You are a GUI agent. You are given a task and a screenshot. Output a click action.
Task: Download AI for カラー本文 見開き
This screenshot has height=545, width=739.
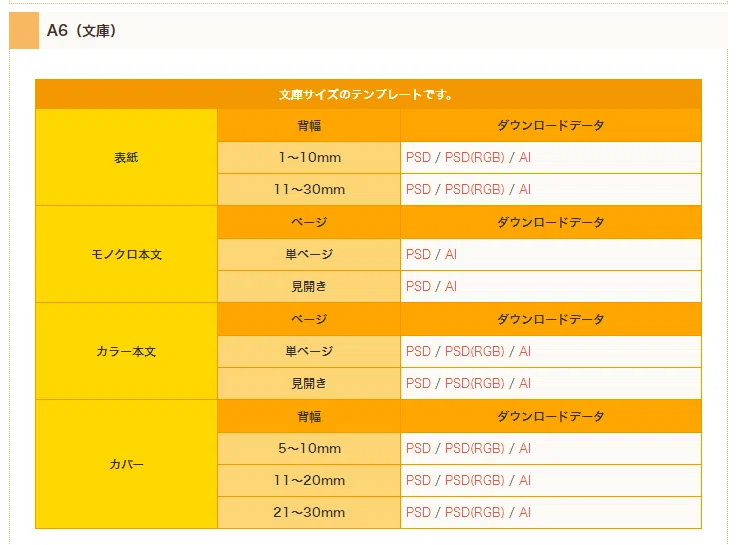(x=525, y=384)
